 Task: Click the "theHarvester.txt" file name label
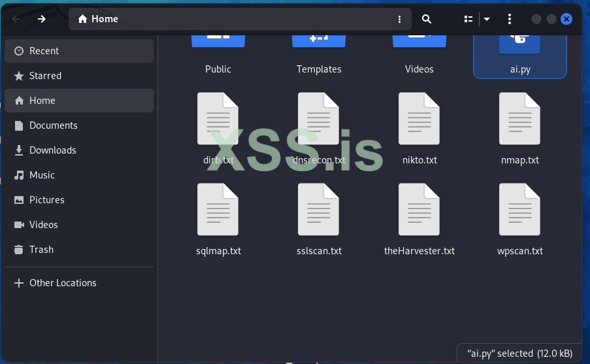(x=419, y=251)
